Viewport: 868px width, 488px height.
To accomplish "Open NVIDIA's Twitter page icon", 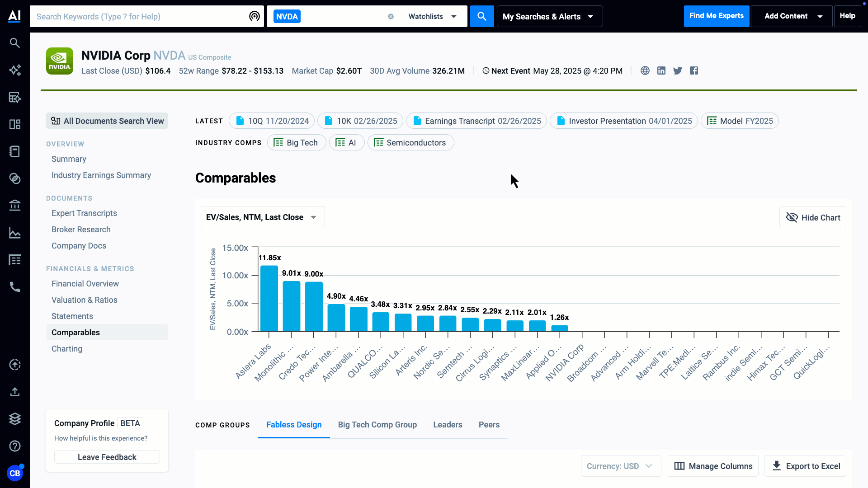I will pos(677,70).
